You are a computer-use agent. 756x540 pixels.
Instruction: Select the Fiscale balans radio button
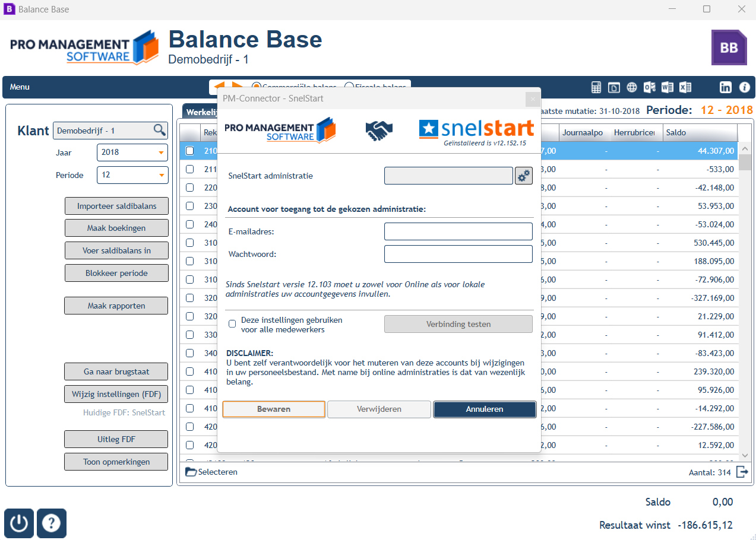click(349, 87)
